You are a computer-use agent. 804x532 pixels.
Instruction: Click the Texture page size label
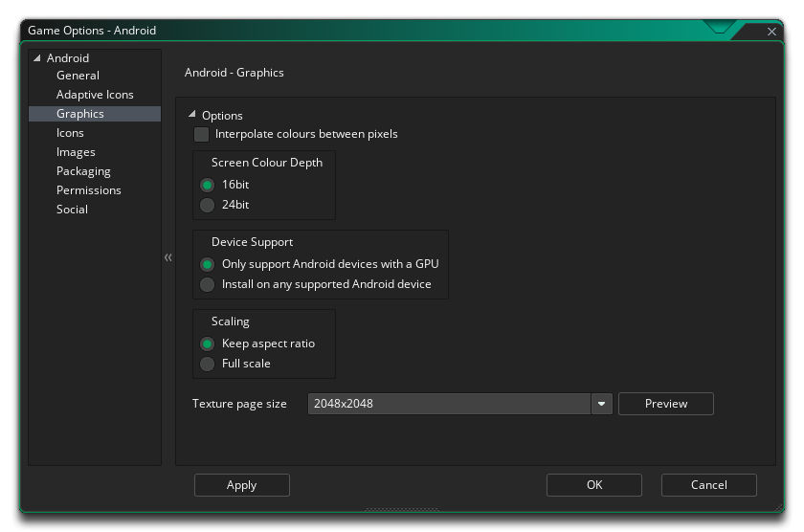[239, 404]
